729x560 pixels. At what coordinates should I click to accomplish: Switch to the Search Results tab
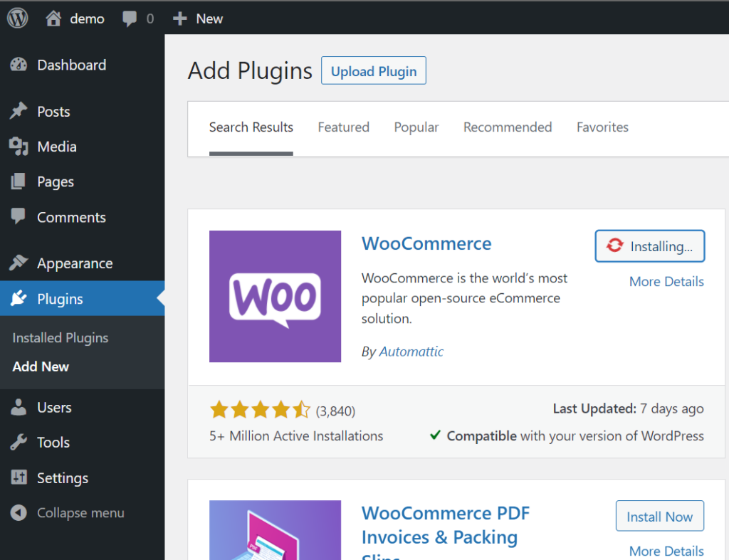[x=251, y=127]
